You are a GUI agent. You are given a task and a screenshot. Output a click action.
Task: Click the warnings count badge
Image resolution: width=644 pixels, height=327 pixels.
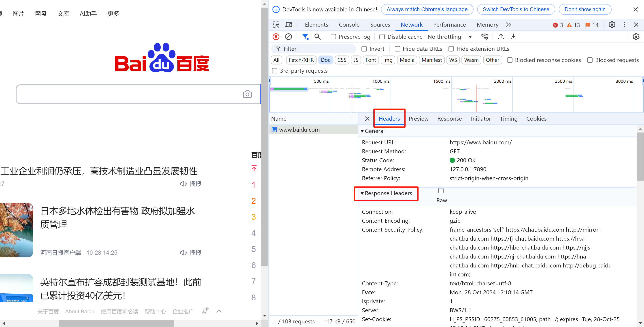[x=573, y=25]
